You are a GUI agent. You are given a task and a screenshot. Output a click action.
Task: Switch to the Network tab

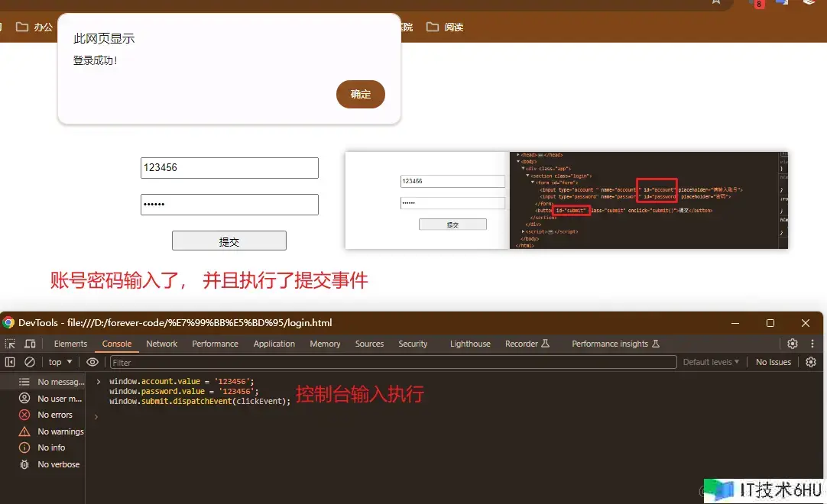pyautogui.click(x=161, y=344)
